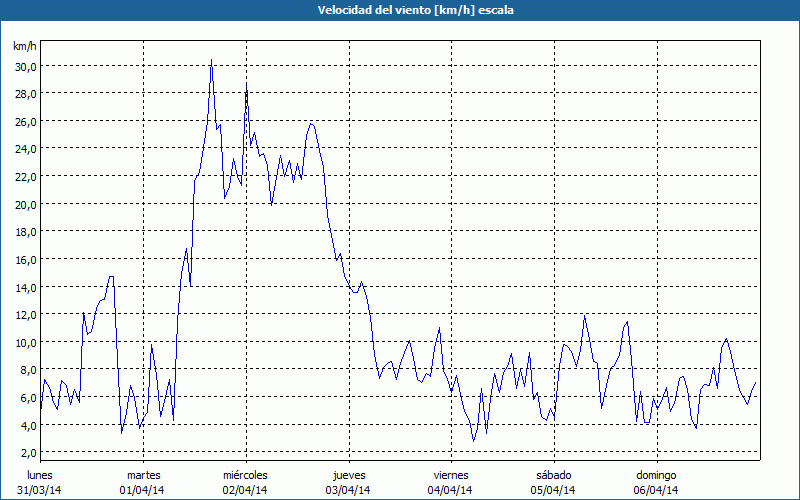This screenshot has width=800, height=500.
Task: Click the highest wind speed peak above 30
Action: pos(211,61)
